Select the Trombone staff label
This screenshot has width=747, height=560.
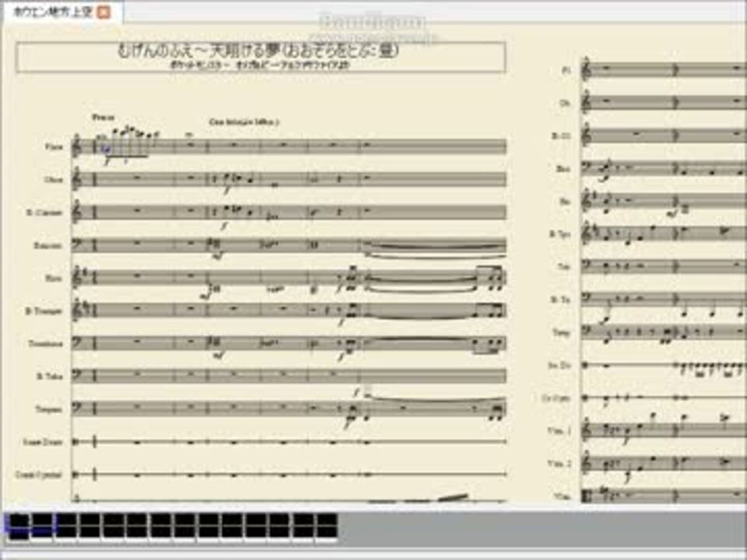(x=45, y=344)
